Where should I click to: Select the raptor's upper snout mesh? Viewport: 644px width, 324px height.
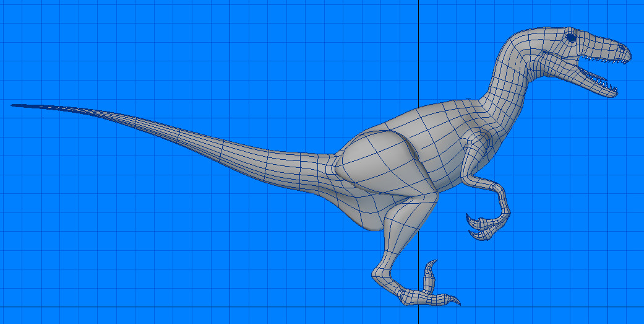point(603,46)
